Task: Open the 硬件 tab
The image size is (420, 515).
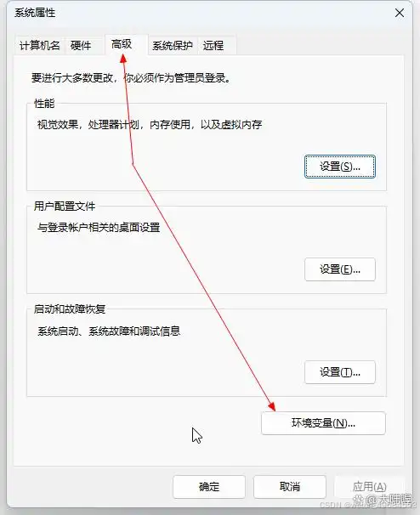Action: coord(81,45)
